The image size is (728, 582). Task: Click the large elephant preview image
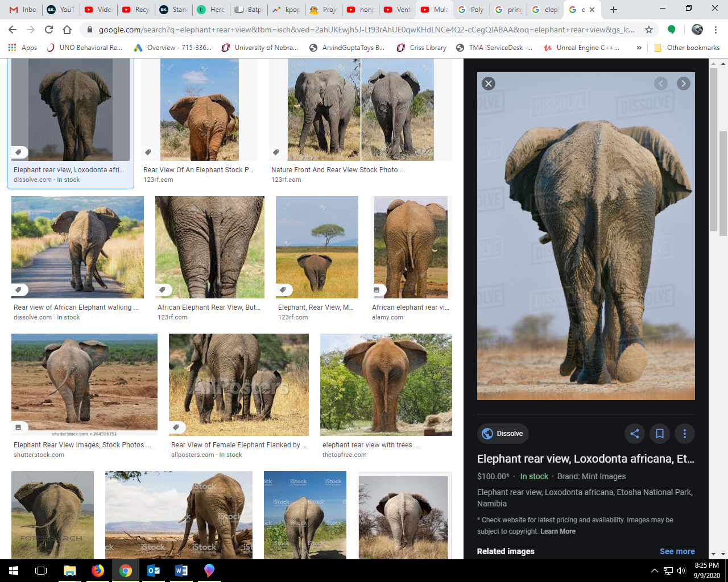point(586,236)
